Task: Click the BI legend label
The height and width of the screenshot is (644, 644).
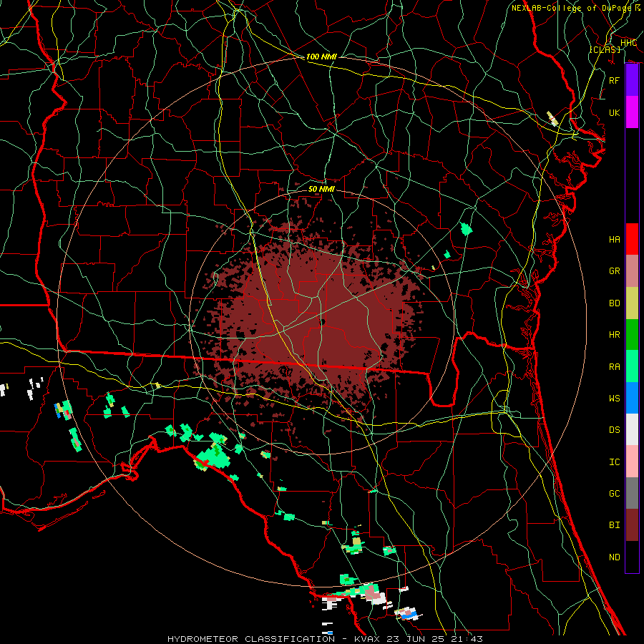Action: click(x=615, y=525)
